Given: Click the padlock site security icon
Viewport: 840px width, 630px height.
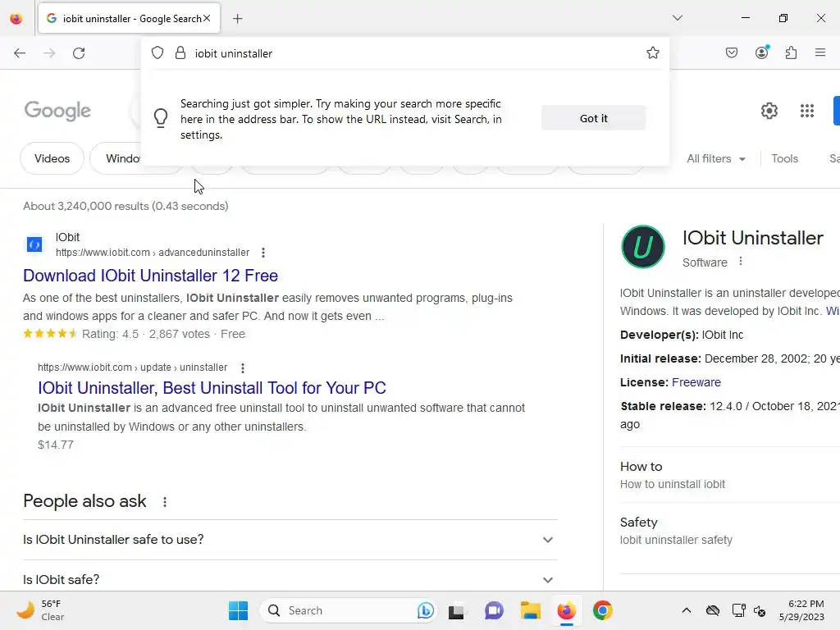Looking at the screenshot, I should pyautogui.click(x=180, y=52).
